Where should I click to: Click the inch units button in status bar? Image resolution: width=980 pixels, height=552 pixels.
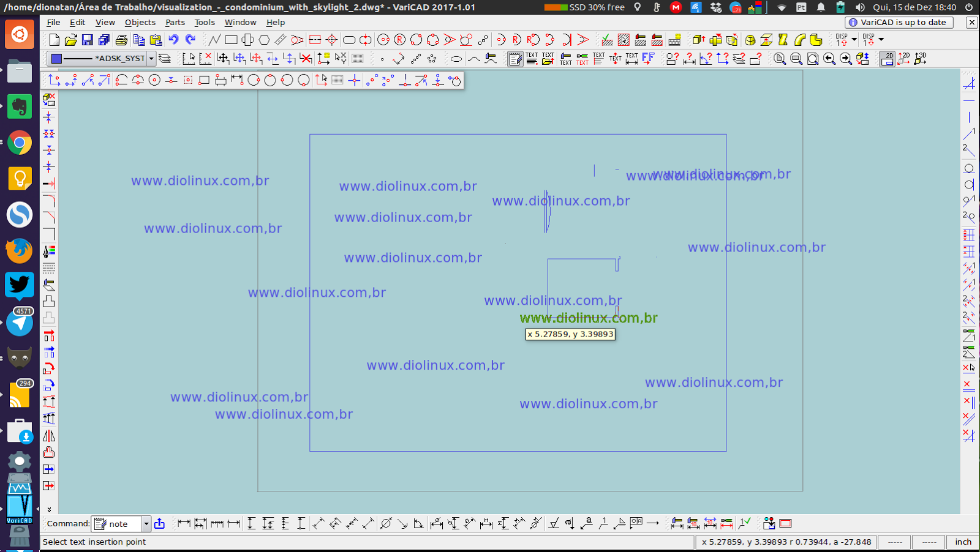963,542
